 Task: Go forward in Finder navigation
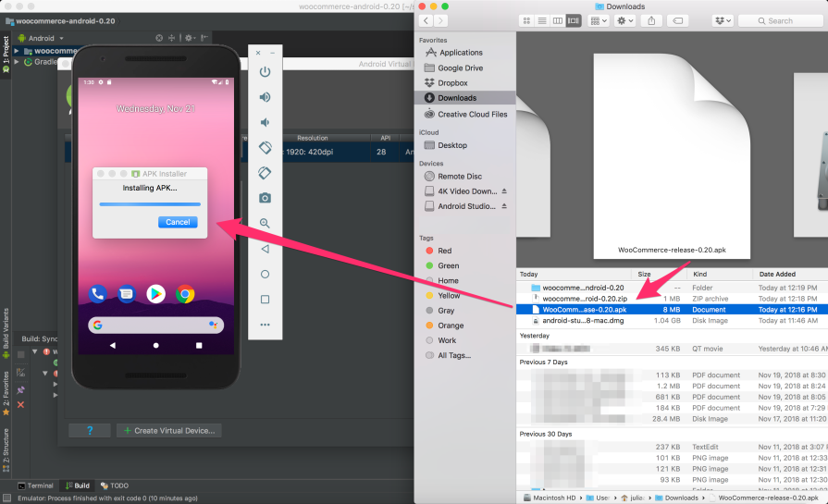440,20
